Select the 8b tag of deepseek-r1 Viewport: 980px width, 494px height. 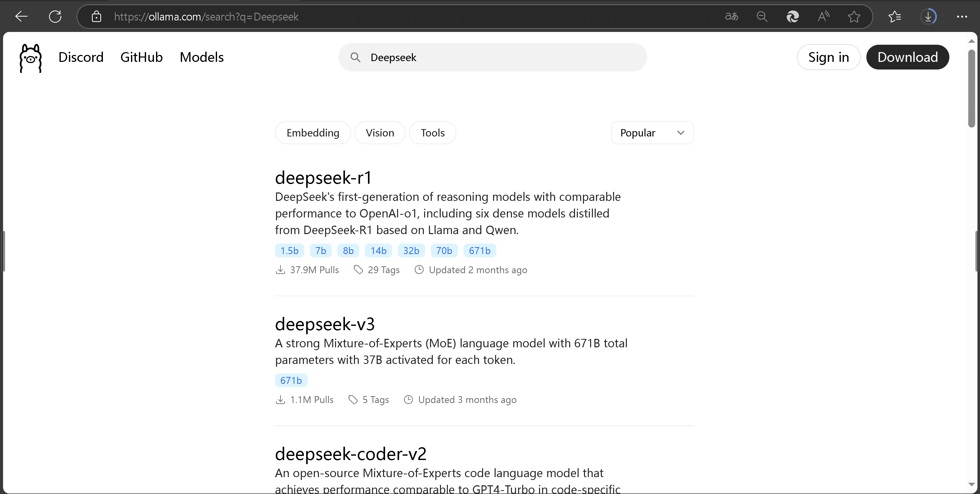pos(348,251)
